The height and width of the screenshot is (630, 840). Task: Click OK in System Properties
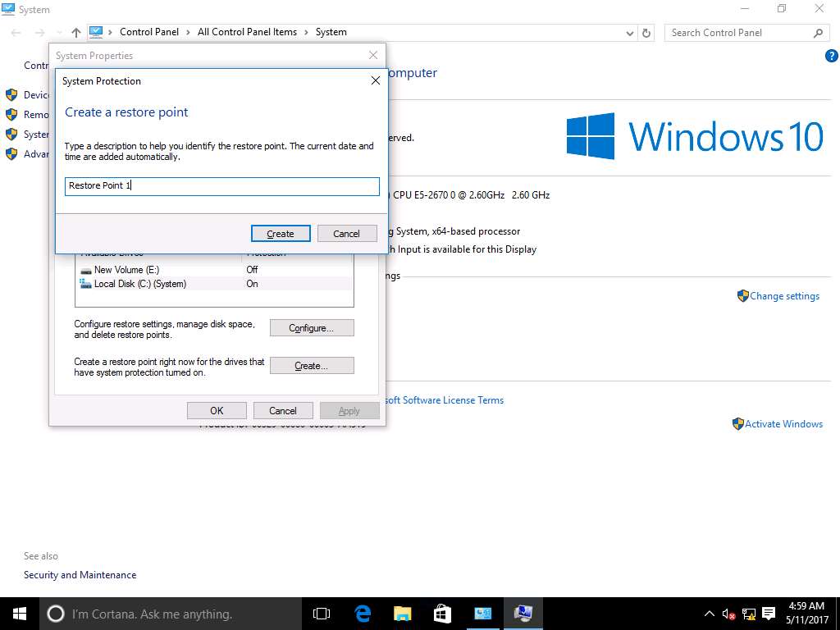217,411
